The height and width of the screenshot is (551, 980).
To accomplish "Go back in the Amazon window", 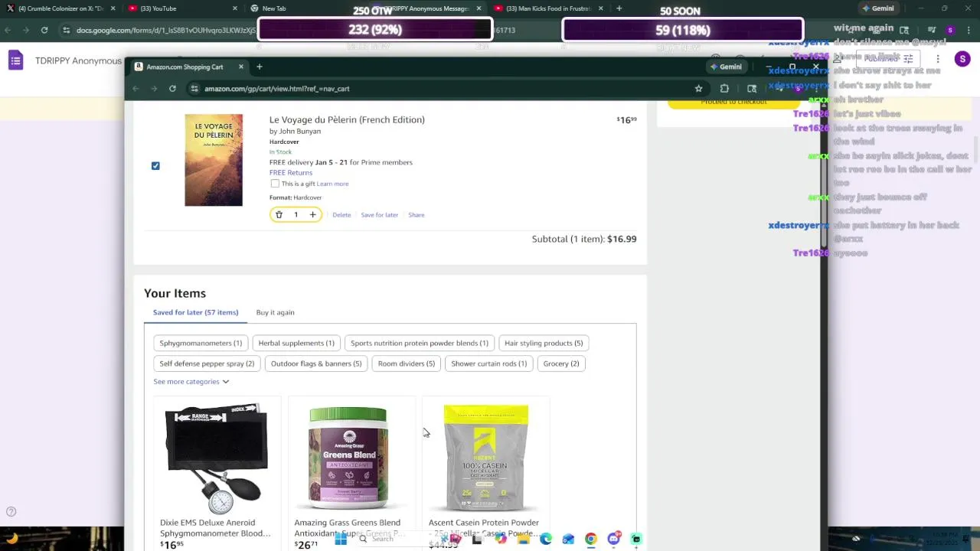I will click(136, 89).
